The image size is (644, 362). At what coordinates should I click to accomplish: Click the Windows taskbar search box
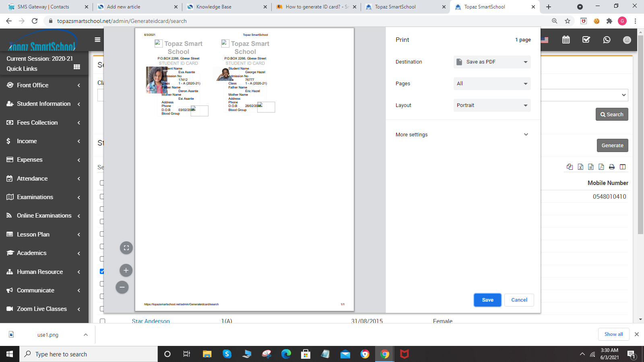pos(89,354)
